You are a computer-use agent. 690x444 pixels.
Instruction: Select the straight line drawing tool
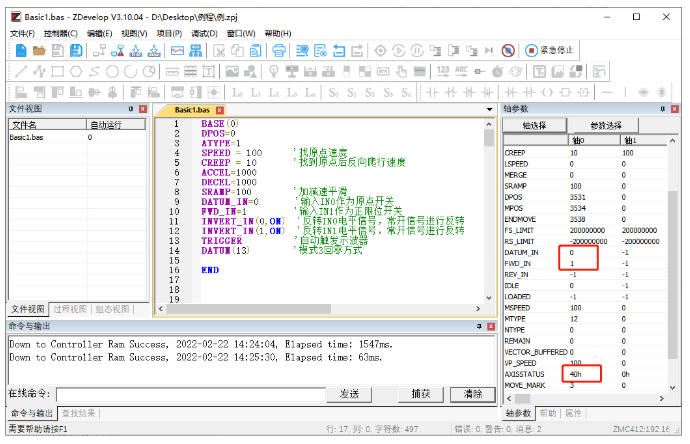[21, 71]
